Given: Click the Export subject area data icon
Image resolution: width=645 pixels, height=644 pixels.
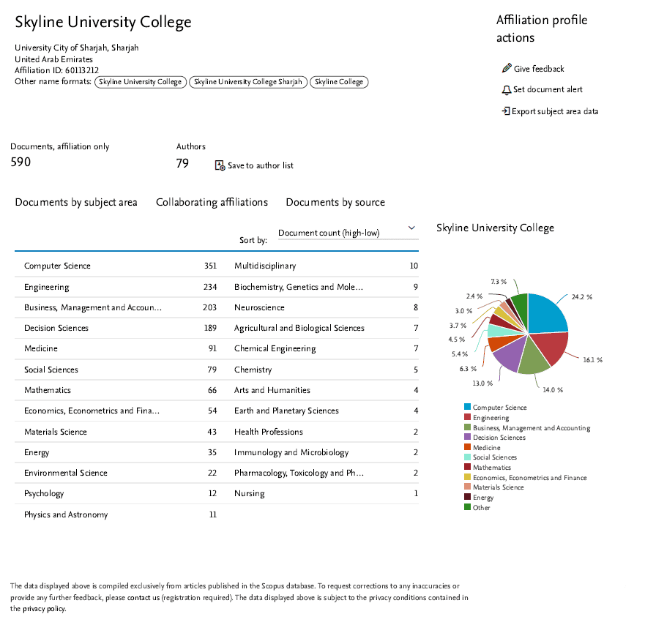Looking at the screenshot, I should tap(506, 111).
